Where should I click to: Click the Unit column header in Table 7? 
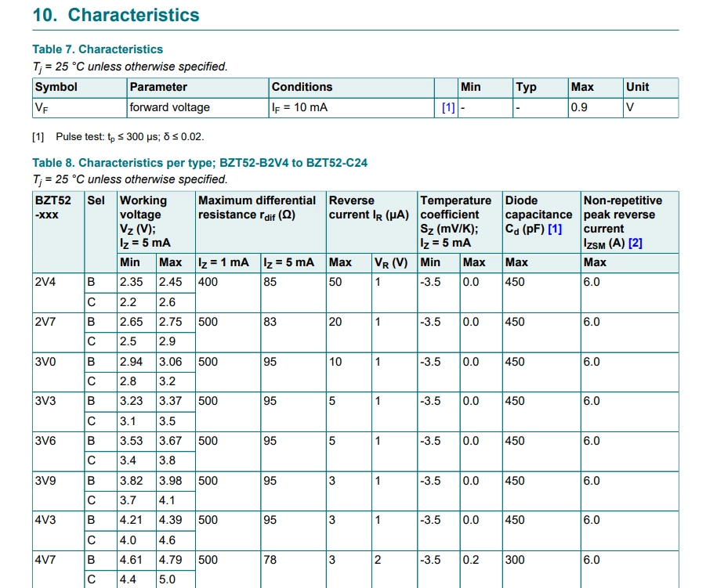(x=650, y=87)
